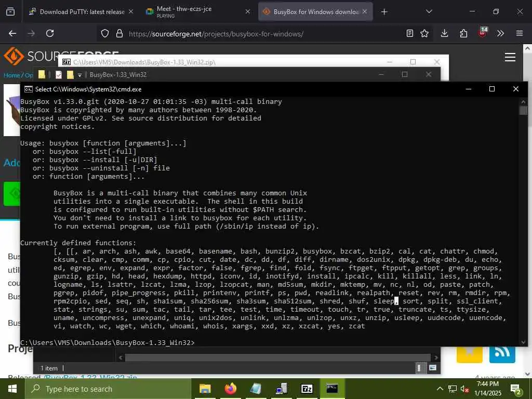Show hidden tray icons chevron
532x399 pixels.
click(440, 389)
